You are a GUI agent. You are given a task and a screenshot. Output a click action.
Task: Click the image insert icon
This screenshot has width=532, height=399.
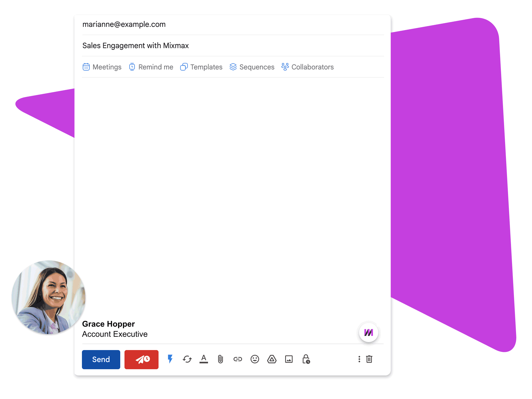289,359
